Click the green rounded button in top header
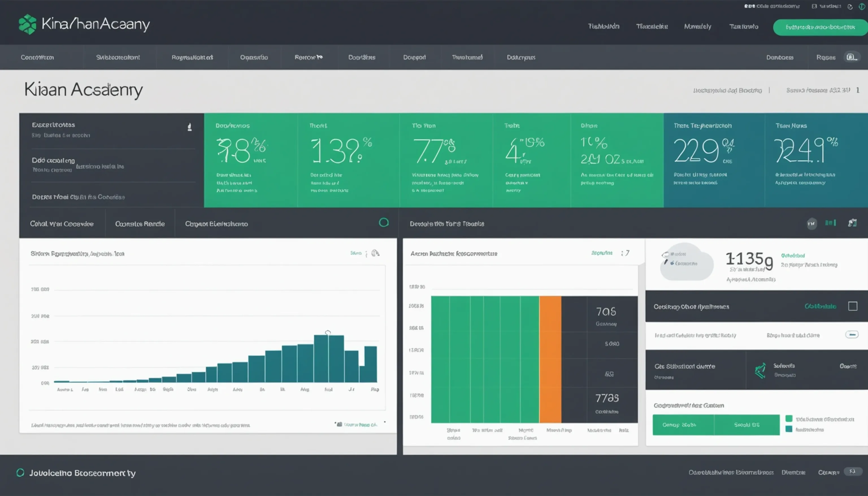 [820, 27]
